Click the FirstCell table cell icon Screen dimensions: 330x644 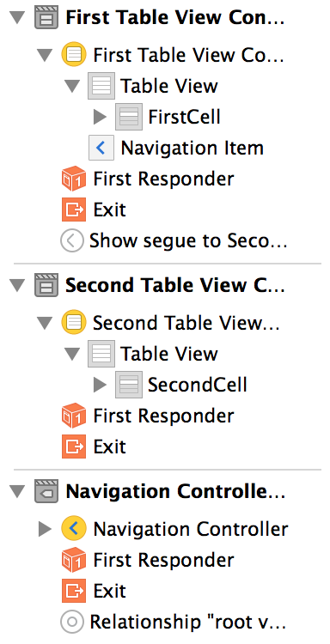(129, 117)
